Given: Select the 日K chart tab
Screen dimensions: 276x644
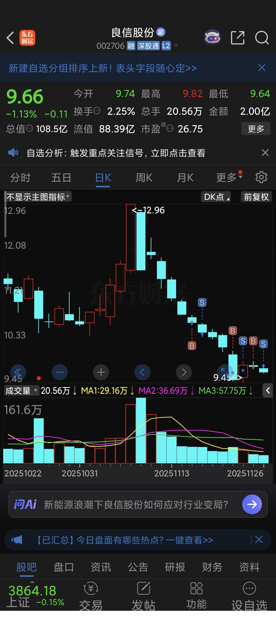Looking at the screenshot, I should (103, 178).
